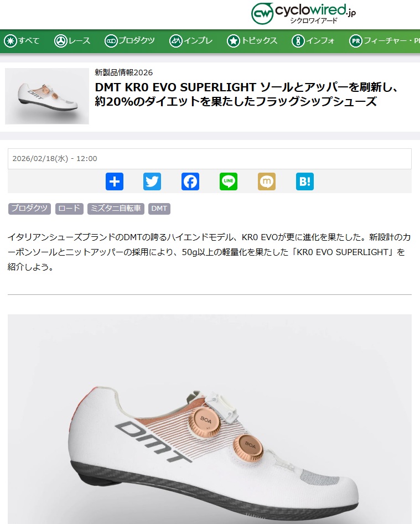Open the インフォ navigation section
The height and width of the screenshot is (524, 420).
pyautogui.click(x=313, y=41)
